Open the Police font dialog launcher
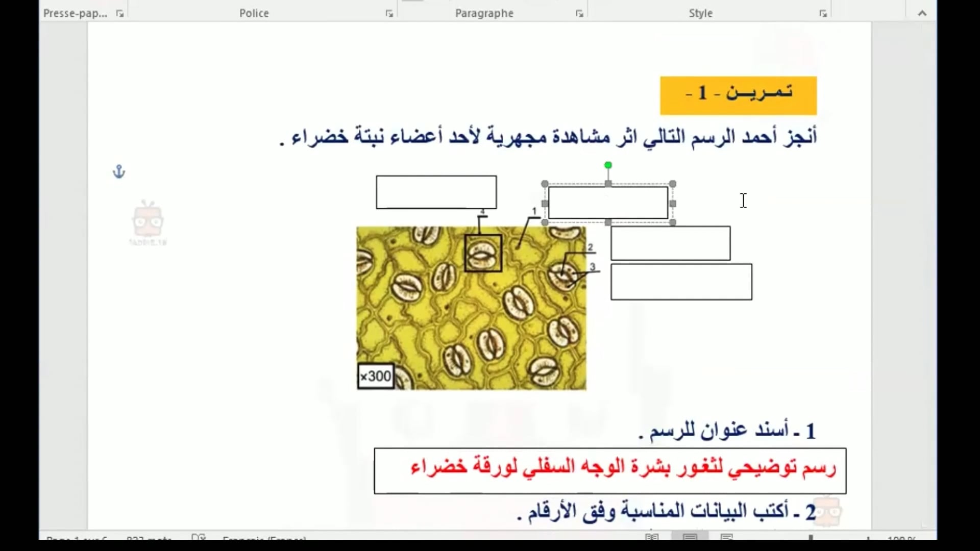980x551 pixels. 389,14
